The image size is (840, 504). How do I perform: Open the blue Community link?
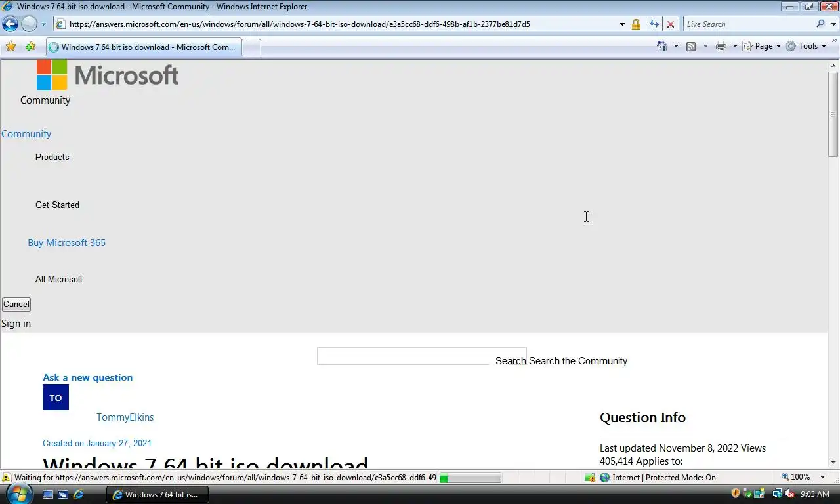click(x=26, y=134)
